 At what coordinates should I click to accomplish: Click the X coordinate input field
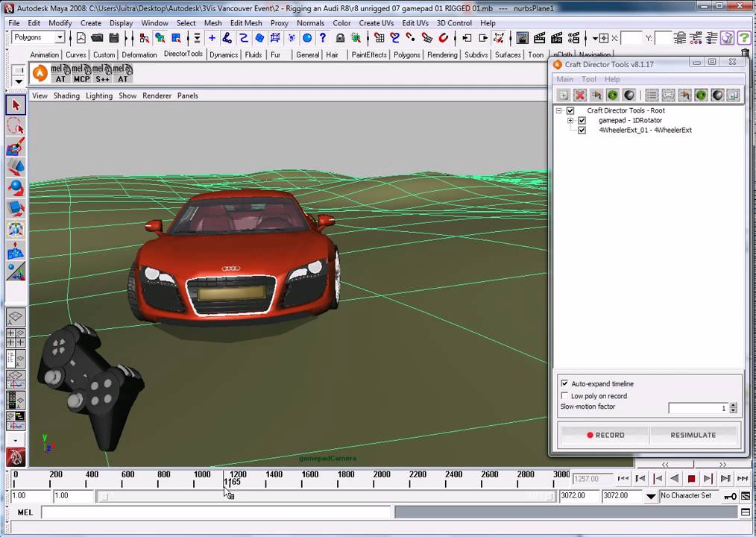click(x=633, y=38)
